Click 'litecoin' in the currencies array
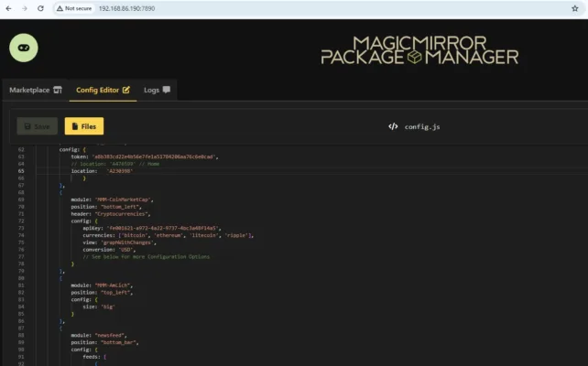 204,235
